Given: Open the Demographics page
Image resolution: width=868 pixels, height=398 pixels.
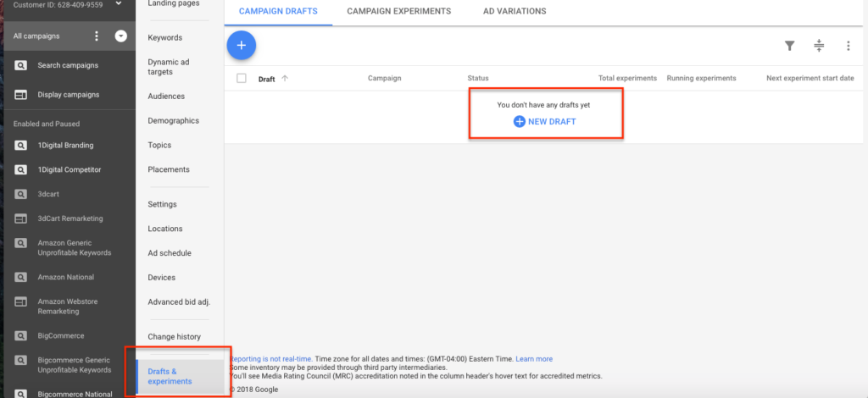Looking at the screenshot, I should tap(173, 120).
